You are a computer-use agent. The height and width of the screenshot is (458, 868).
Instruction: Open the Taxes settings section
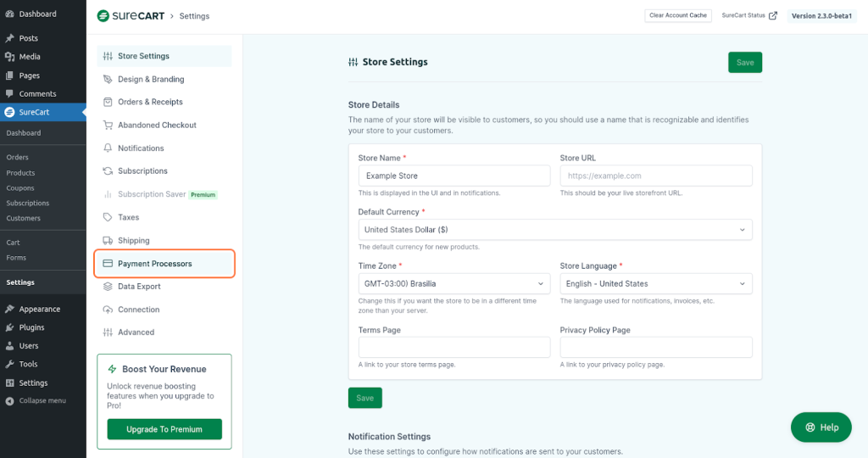pyautogui.click(x=164, y=217)
